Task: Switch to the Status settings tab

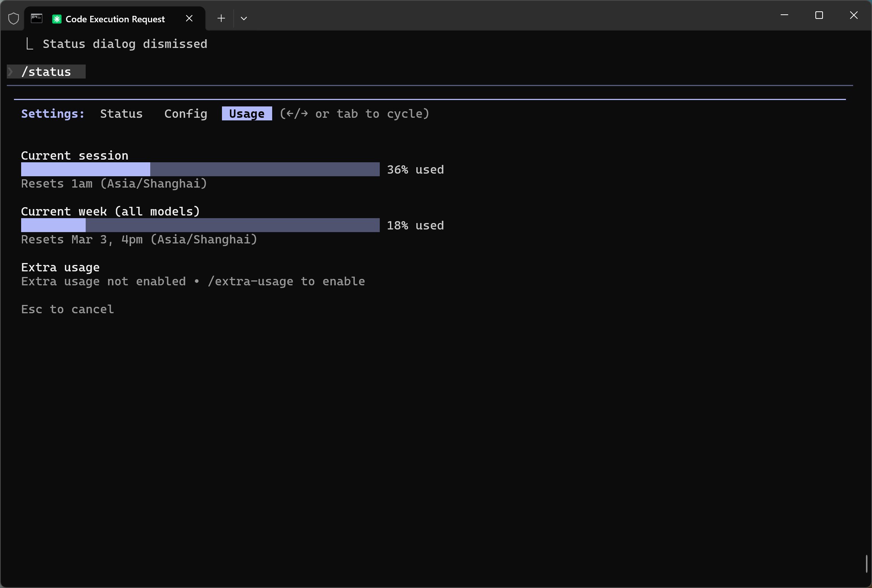Action: point(121,114)
